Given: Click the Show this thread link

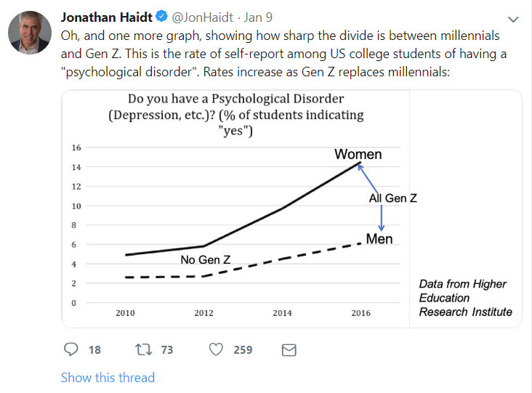Looking at the screenshot, I should (108, 377).
